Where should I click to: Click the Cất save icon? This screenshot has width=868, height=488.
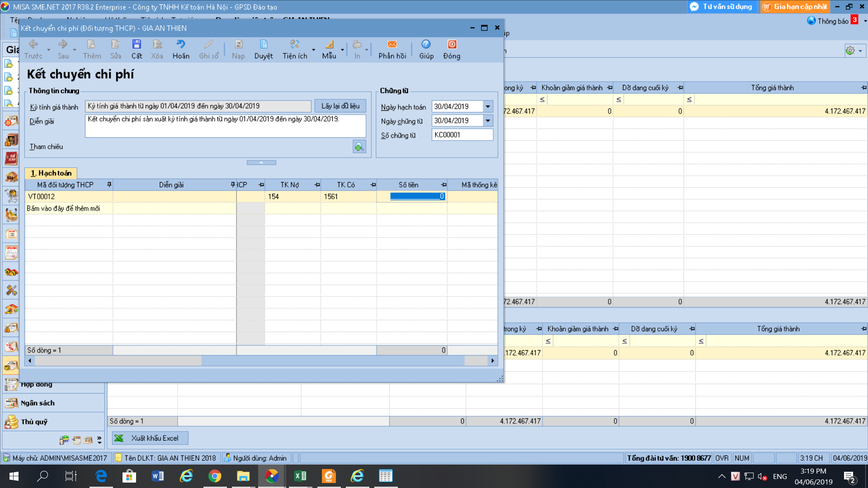[x=137, y=45]
